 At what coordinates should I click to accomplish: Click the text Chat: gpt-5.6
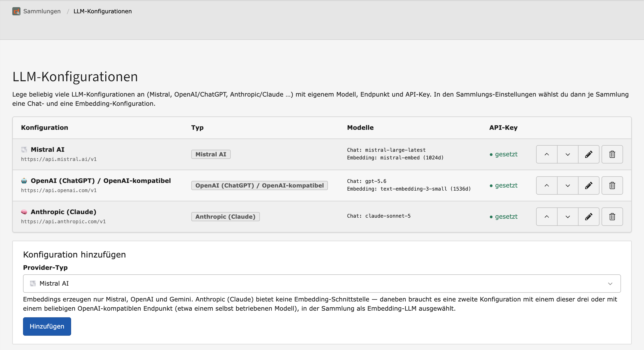pos(367,181)
